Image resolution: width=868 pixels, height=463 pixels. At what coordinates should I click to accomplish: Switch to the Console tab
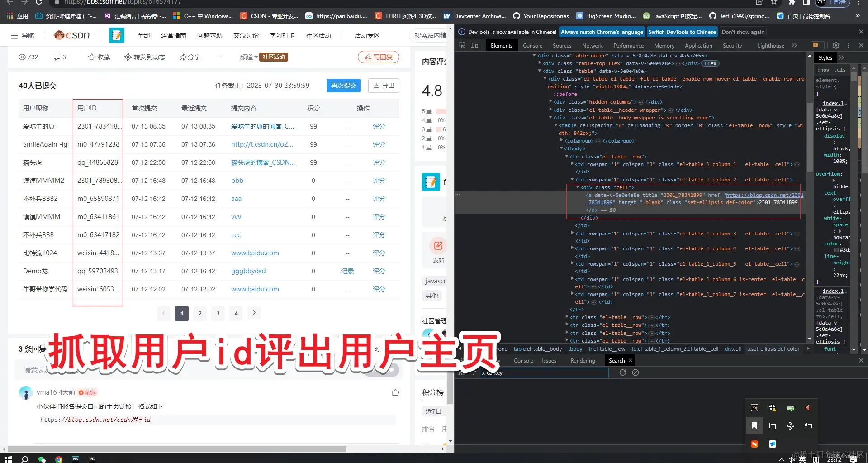pos(532,46)
